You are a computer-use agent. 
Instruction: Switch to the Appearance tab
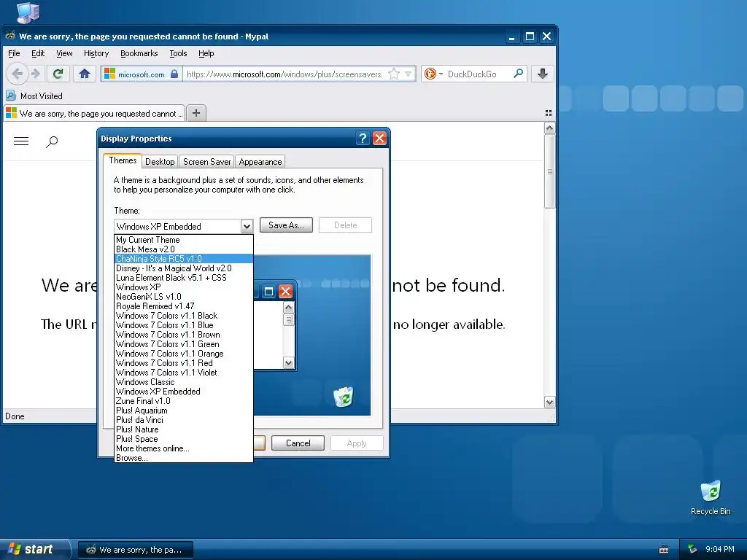[260, 161]
